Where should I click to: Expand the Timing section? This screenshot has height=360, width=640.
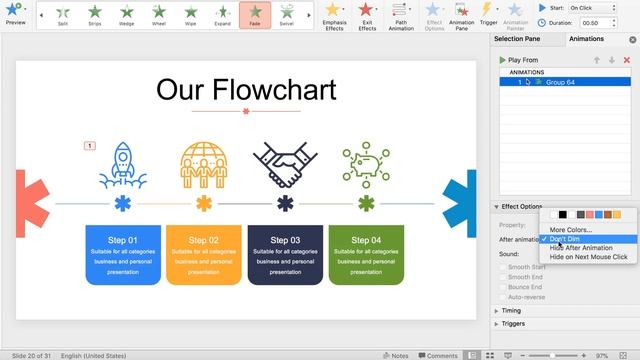496,311
